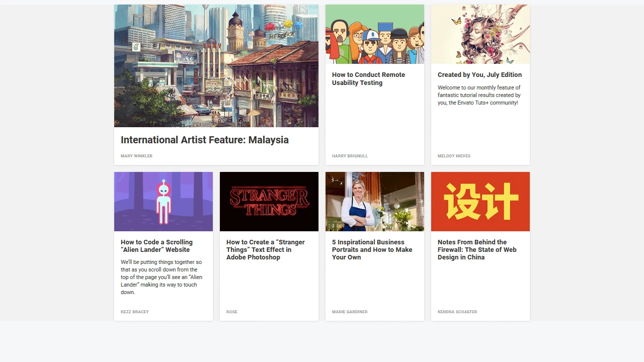Click the KENDRA SCHAEFER author link

457,312
